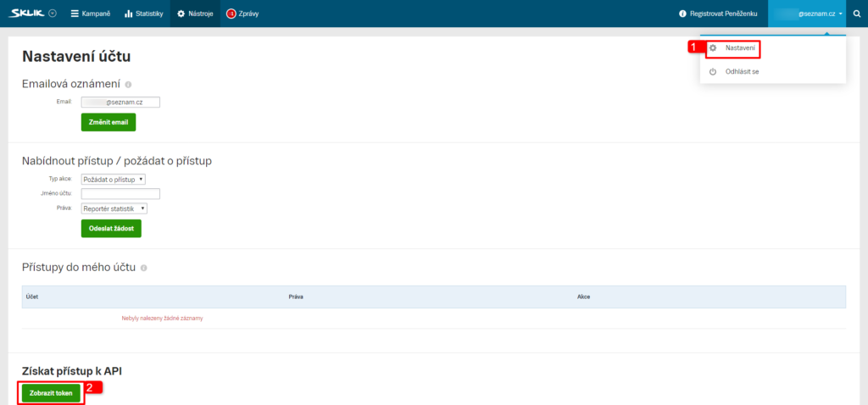Image resolution: width=868 pixels, height=405 pixels.
Task: Toggle the seznam.cz account dropdown
Action: pos(807,14)
